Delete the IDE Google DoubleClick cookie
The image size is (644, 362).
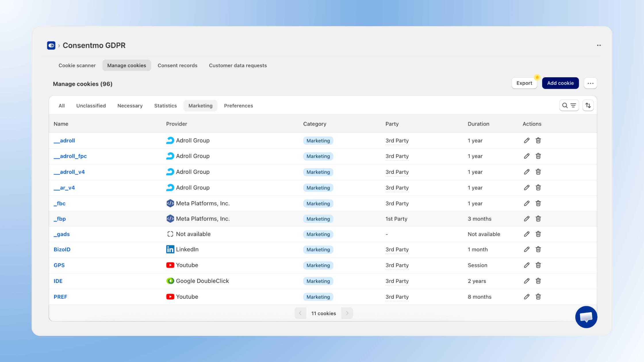538,281
